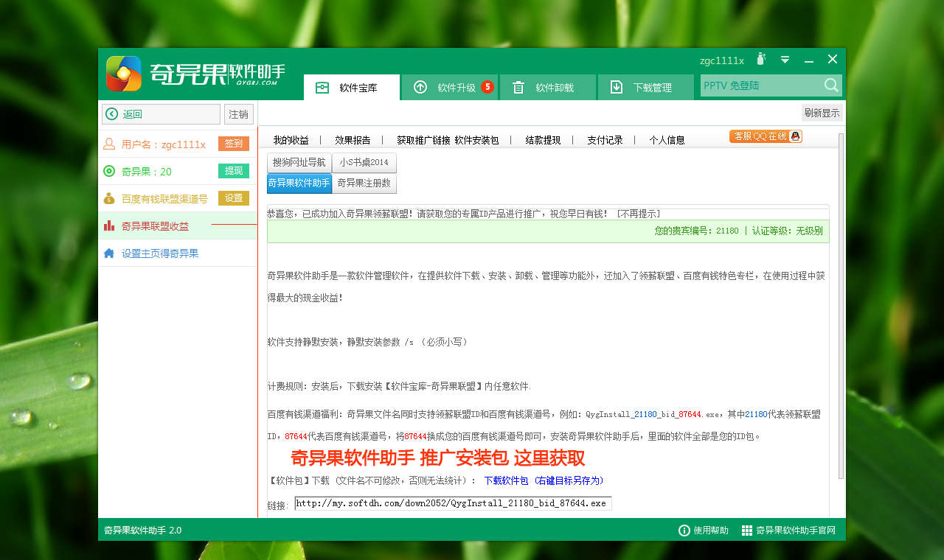
Task: Click the red 推广安装包 这里获取 headline
Action: pyautogui.click(x=438, y=458)
